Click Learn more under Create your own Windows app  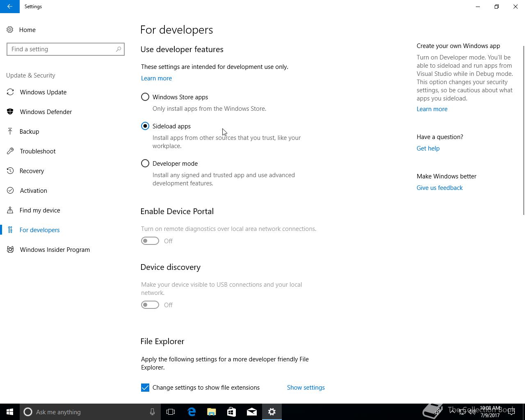[432, 109]
